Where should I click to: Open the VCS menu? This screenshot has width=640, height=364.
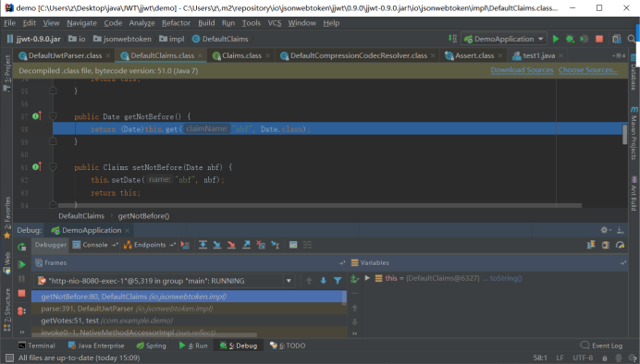pos(275,23)
